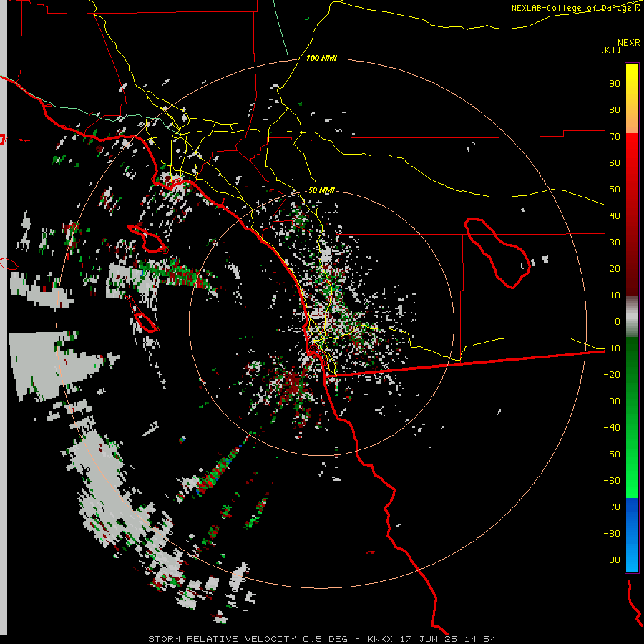Click the 30 value on the velocity scale
The height and width of the screenshot is (644, 644).
click(615, 243)
